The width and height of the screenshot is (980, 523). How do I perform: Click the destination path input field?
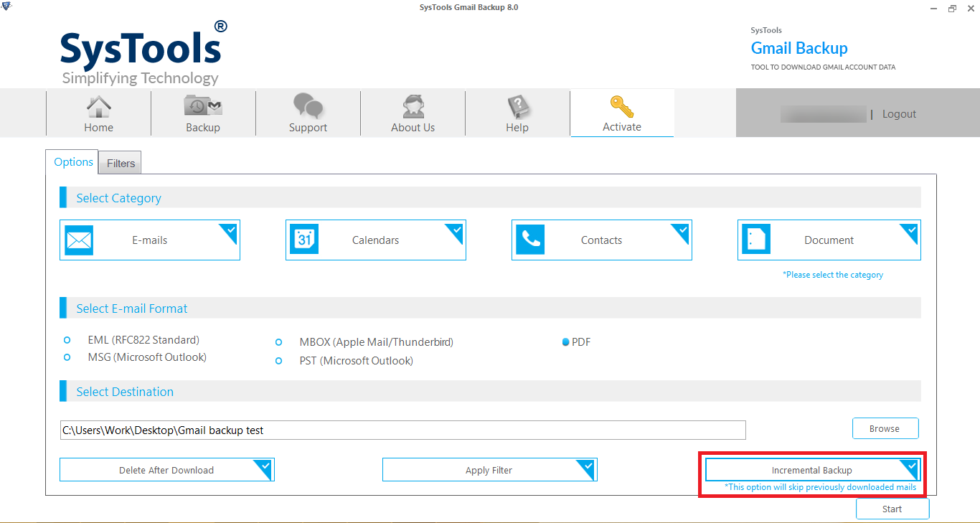coord(402,430)
